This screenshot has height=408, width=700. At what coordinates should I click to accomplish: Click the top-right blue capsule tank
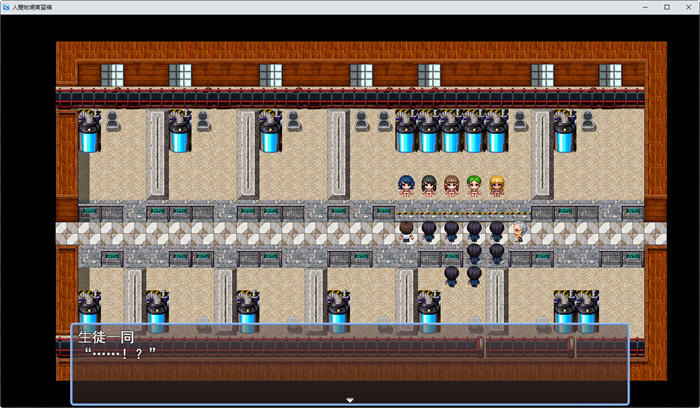[565, 133]
